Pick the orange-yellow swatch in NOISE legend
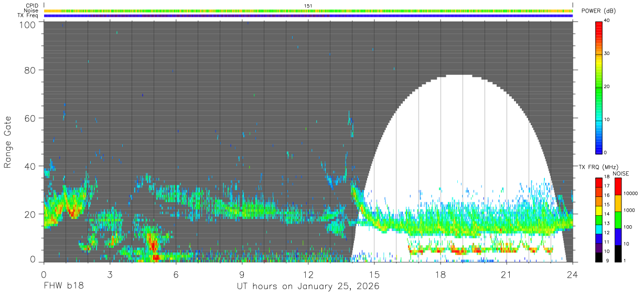Screen dimensions: 644x297 tap(618, 203)
